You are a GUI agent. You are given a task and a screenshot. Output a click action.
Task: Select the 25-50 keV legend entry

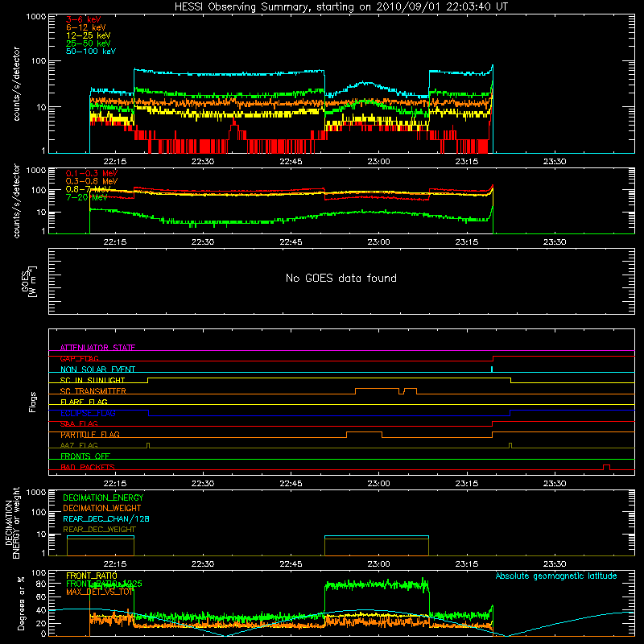tap(88, 43)
